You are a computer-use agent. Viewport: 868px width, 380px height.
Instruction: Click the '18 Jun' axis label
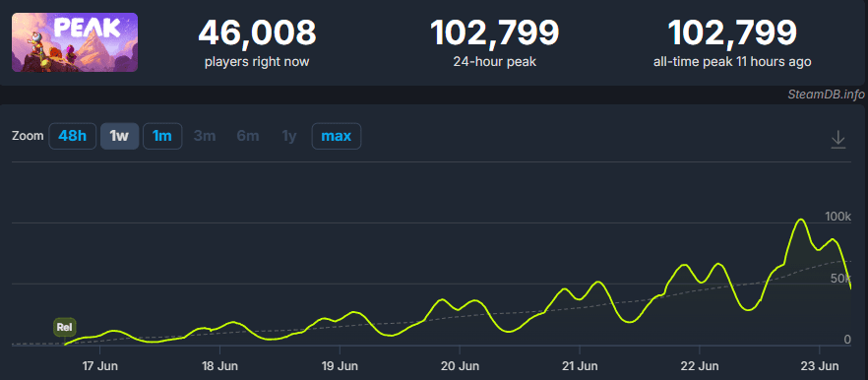click(219, 366)
